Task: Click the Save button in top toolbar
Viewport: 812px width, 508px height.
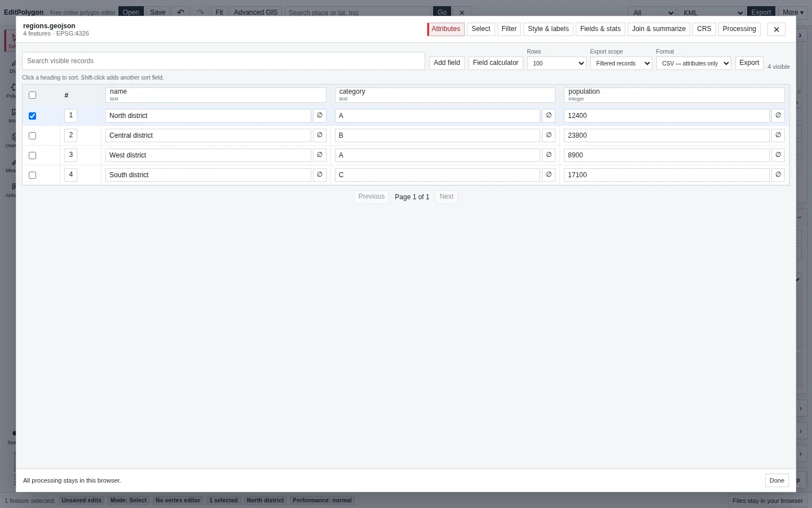Action: point(158,12)
